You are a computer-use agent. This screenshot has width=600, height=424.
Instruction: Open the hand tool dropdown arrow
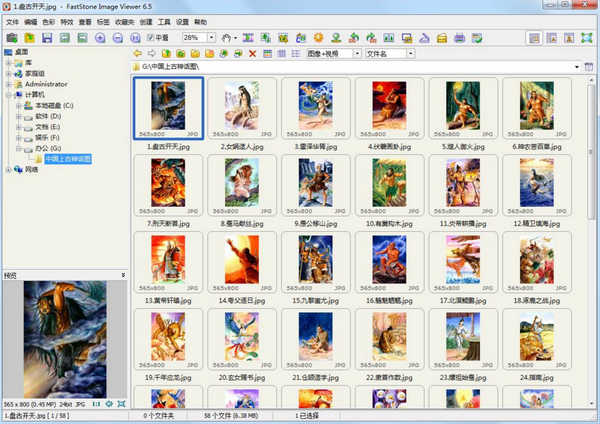235,38
